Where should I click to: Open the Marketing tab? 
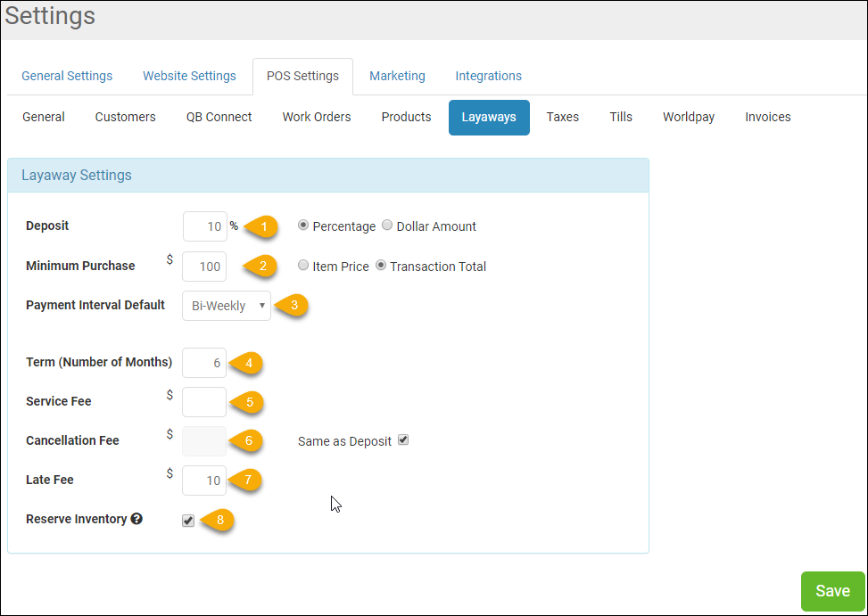(397, 76)
